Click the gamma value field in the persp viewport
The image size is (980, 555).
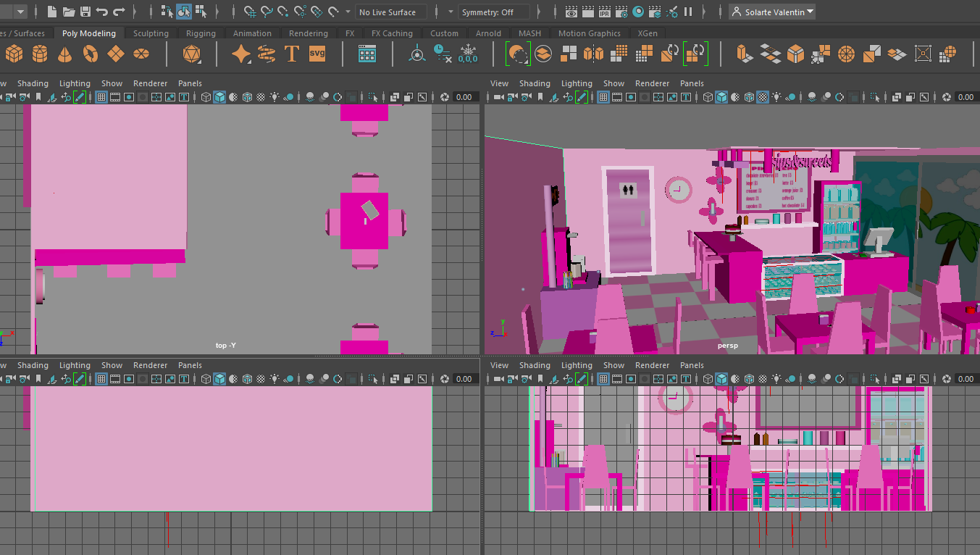[965, 97]
